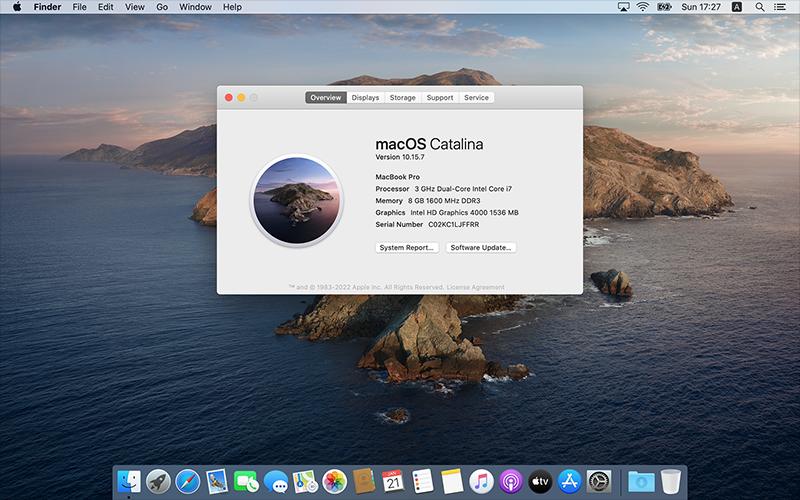Open System Preferences gear in dock
This screenshot has height=500, width=800.
coord(599,481)
